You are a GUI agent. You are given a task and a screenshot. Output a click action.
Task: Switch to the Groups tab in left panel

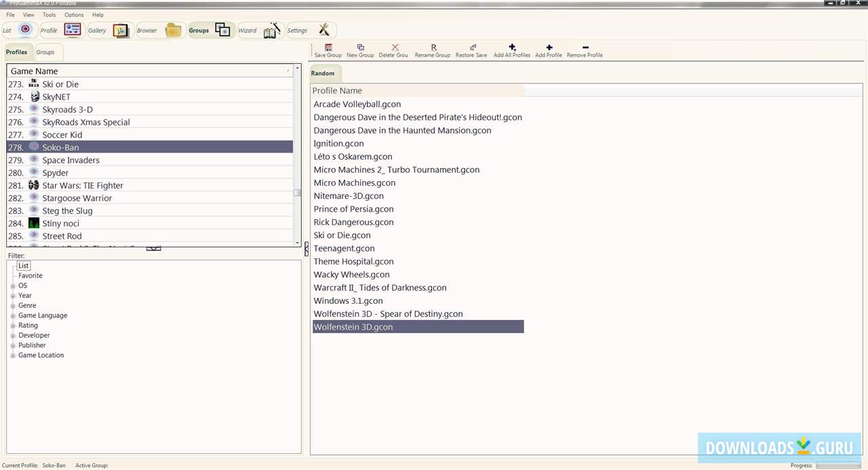tap(45, 52)
